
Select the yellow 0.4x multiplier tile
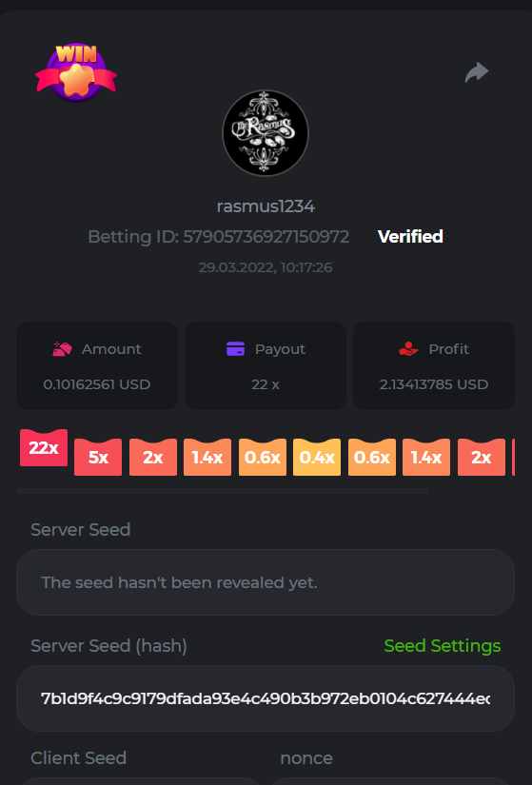click(x=317, y=457)
